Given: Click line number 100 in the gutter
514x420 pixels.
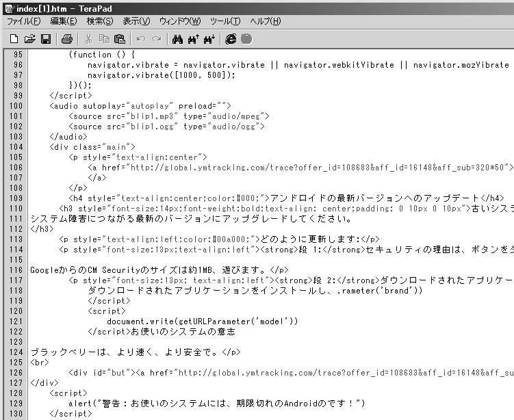Looking at the screenshot, I should click(16, 106).
